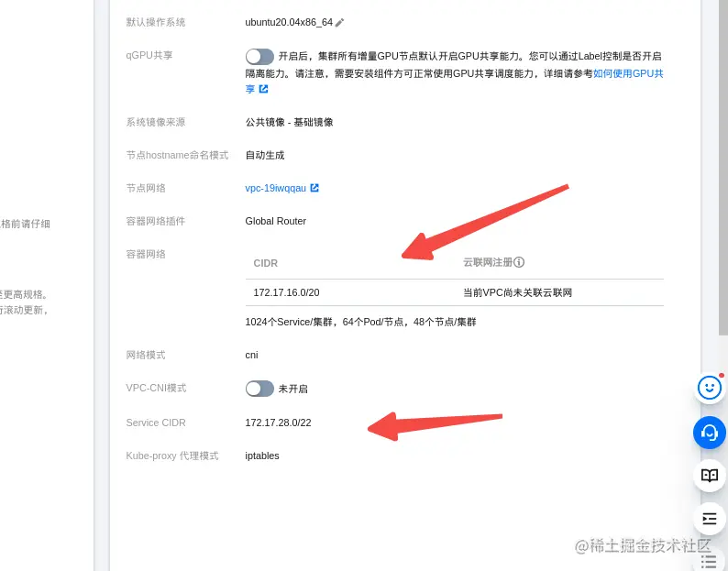This screenshot has height=571, width=728.
Task: Open the external link icon after 享
Action: 263,89
